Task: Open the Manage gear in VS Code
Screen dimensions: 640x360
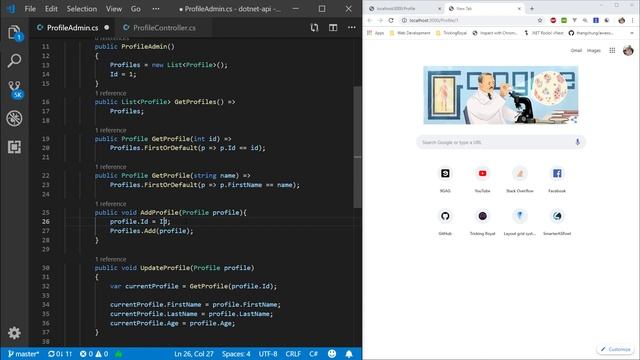Action: pyautogui.click(x=14, y=333)
